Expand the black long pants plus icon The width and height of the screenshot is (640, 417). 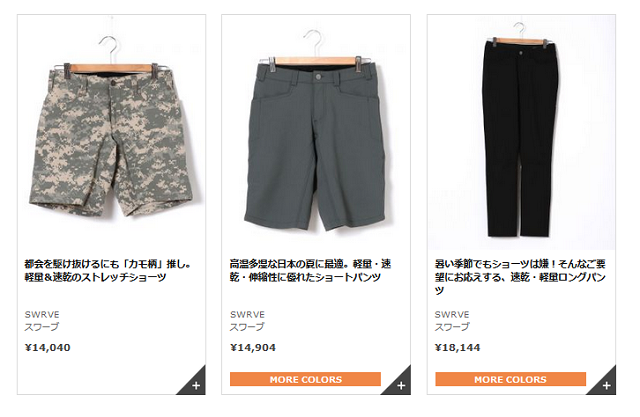(606, 384)
